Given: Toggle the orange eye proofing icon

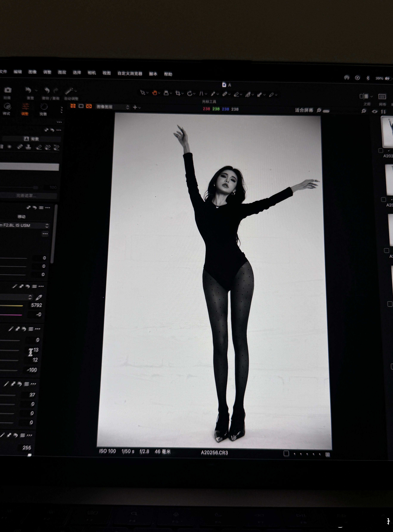Looking at the screenshot, I should pos(89,106).
